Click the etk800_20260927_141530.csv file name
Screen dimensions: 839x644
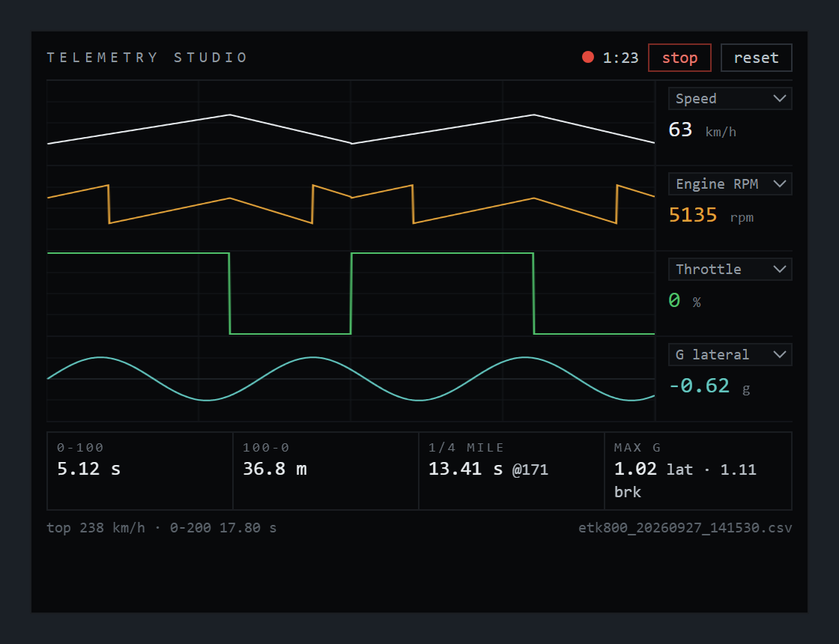click(x=685, y=528)
